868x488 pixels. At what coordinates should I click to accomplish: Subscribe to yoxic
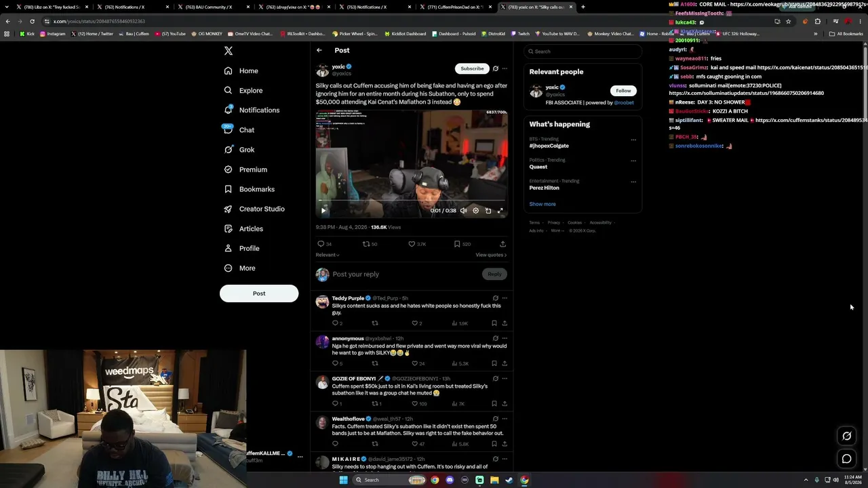click(472, 68)
